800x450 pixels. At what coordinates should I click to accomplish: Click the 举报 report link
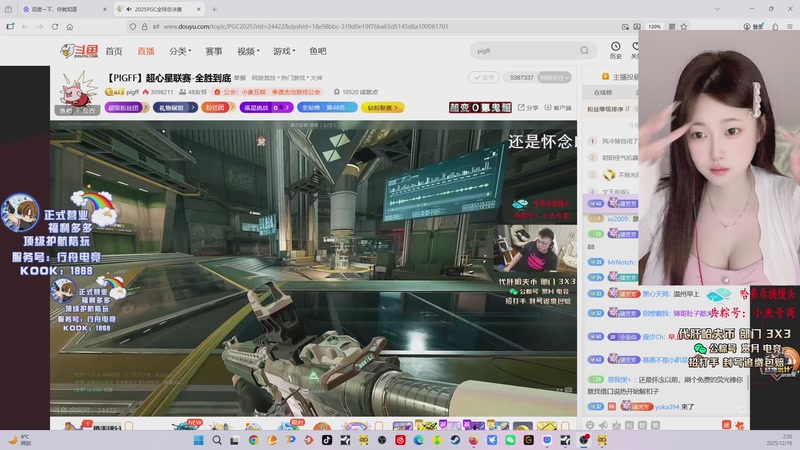point(240,78)
